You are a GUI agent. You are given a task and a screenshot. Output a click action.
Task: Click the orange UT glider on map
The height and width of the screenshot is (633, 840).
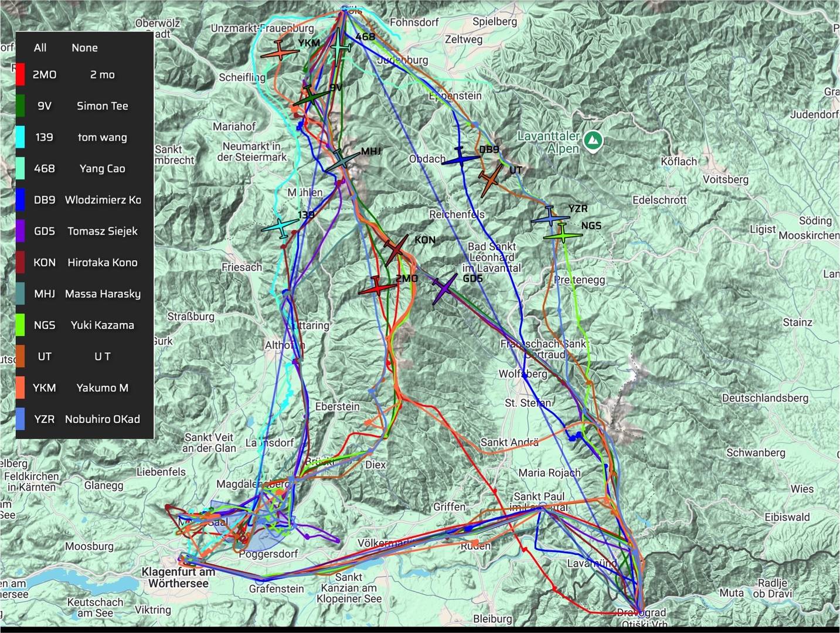point(491,181)
